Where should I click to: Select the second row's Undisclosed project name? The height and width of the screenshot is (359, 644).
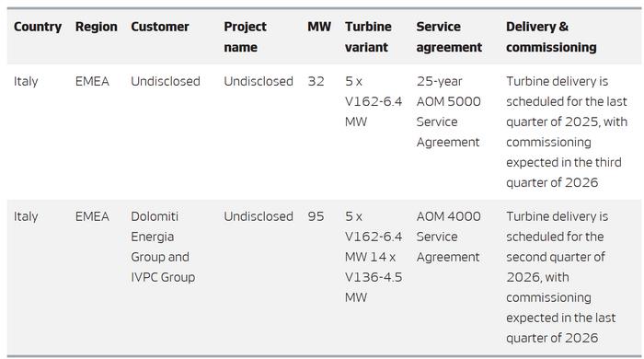point(259,216)
